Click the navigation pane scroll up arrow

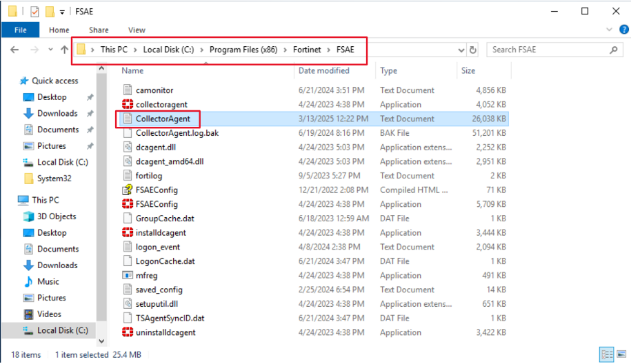point(101,69)
